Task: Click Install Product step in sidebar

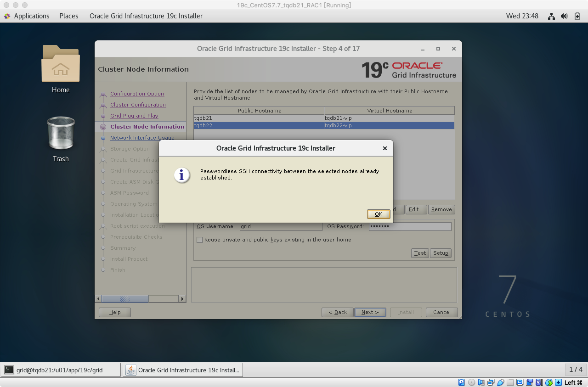Action: coord(129,259)
